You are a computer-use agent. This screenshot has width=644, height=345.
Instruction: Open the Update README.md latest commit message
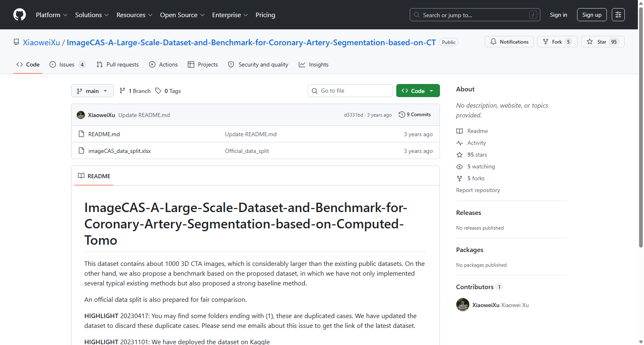click(x=144, y=115)
